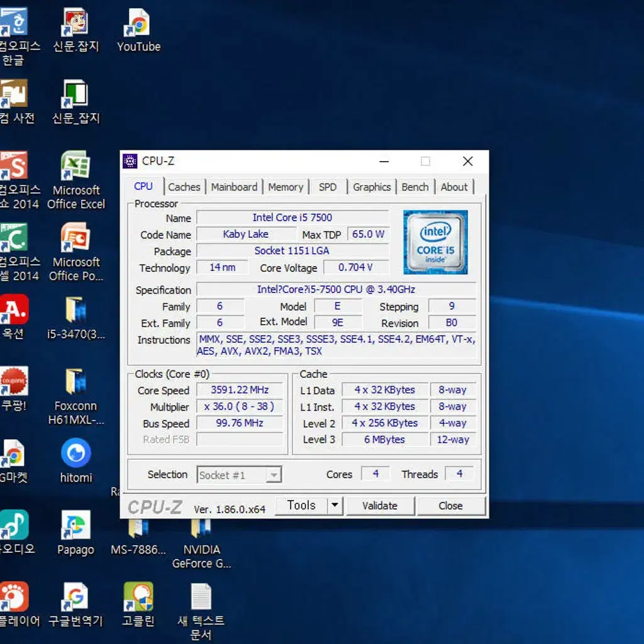Click the Intel Core i5 logo badge
The height and width of the screenshot is (644, 644).
coord(435,242)
